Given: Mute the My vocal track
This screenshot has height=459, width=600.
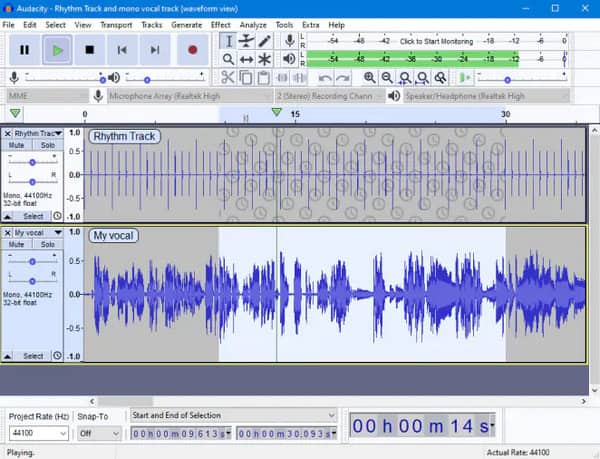Looking at the screenshot, I should pyautogui.click(x=16, y=244).
